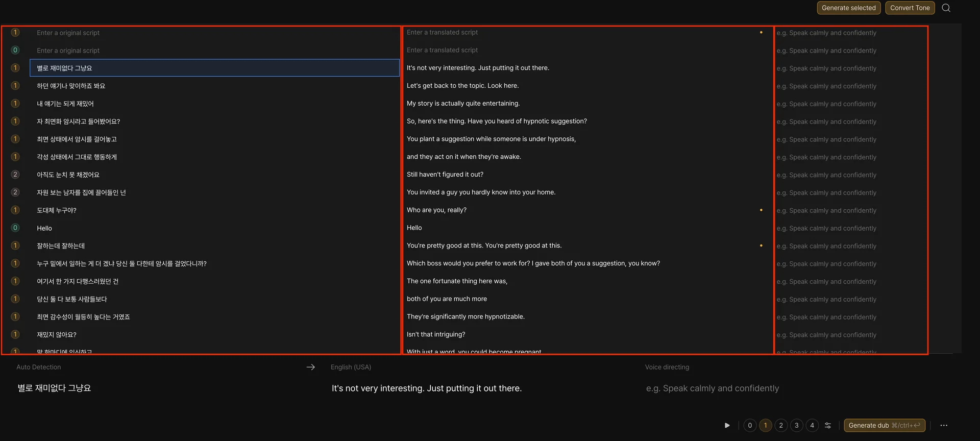This screenshot has height=441, width=980.
Task: Click the bottom Voice directing input field
Action: pos(712,388)
